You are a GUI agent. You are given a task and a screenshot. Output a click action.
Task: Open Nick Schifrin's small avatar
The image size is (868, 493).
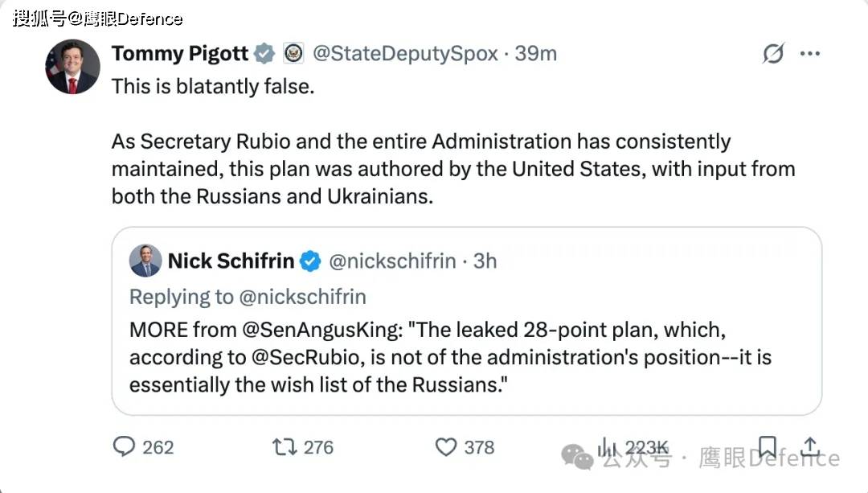coord(145,261)
